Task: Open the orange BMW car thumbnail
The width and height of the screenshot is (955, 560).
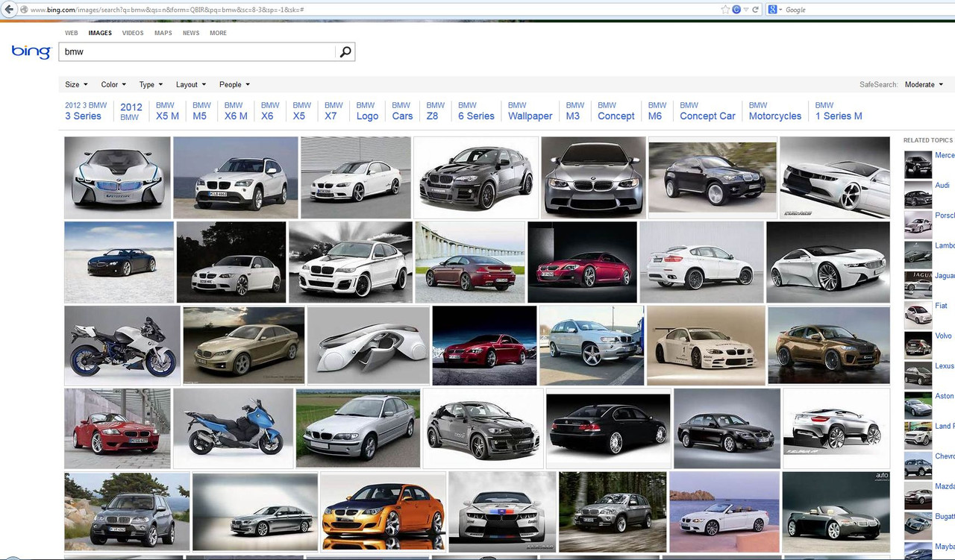Action: coord(383,512)
